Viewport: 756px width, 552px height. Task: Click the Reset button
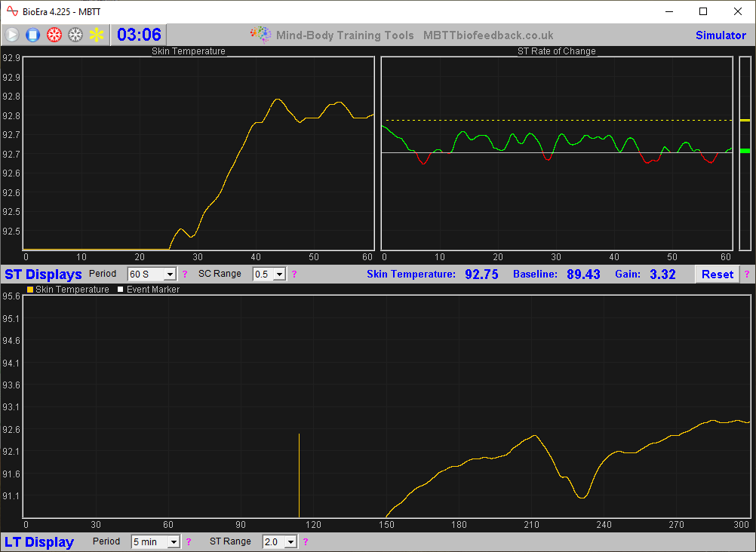click(x=717, y=274)
